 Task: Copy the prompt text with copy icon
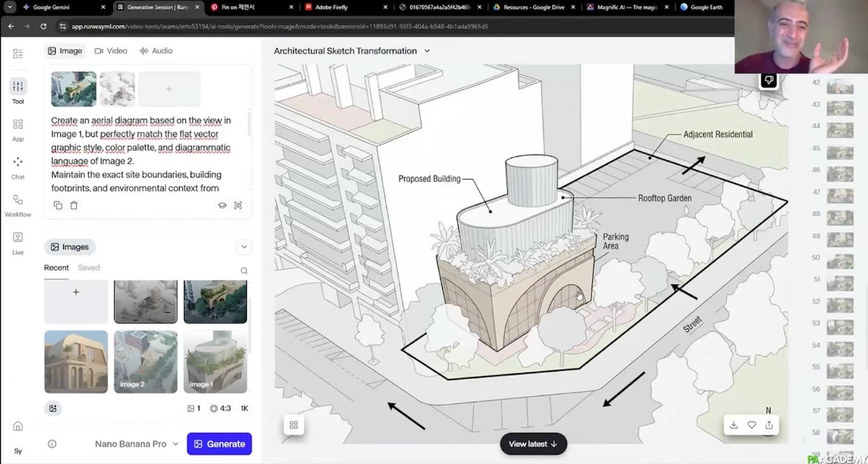point(58,206)
